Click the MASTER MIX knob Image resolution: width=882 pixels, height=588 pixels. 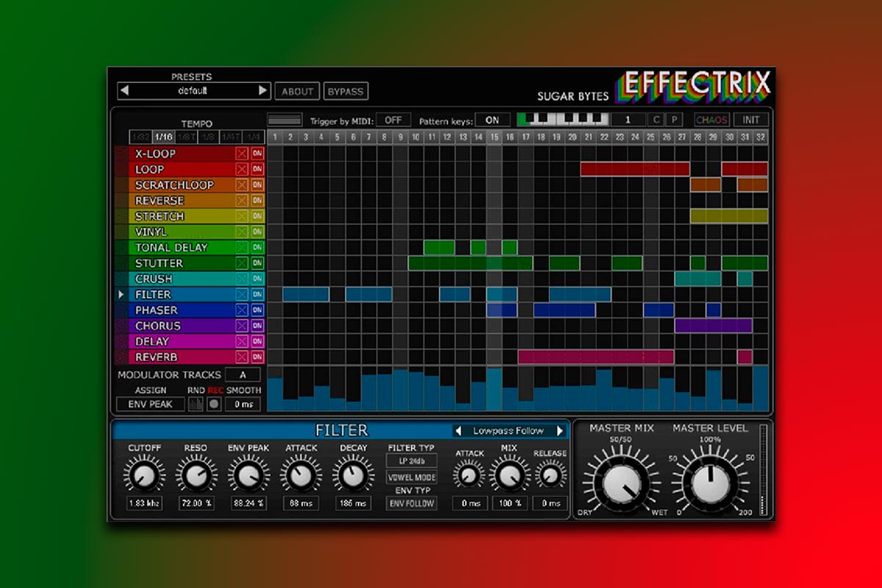point(621,483)
